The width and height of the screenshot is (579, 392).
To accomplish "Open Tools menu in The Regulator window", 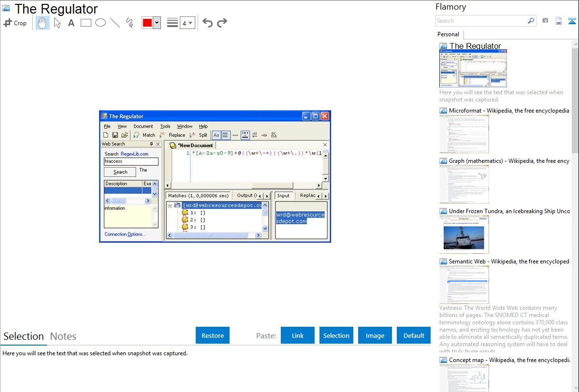I will (x=165, y=126).
